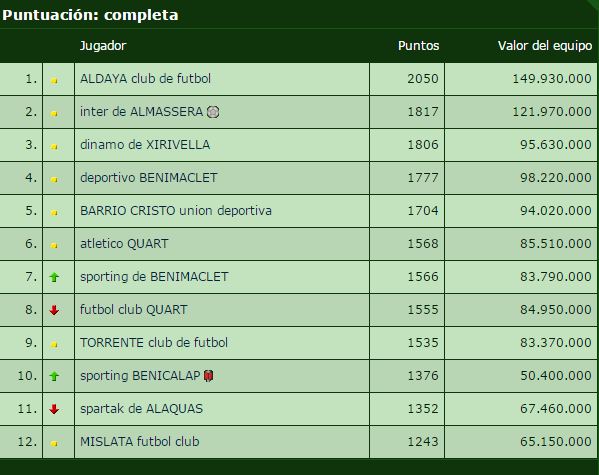Click yellow status dot for MISLATA futbol club
599x475 pixels.
pos(54,443)
